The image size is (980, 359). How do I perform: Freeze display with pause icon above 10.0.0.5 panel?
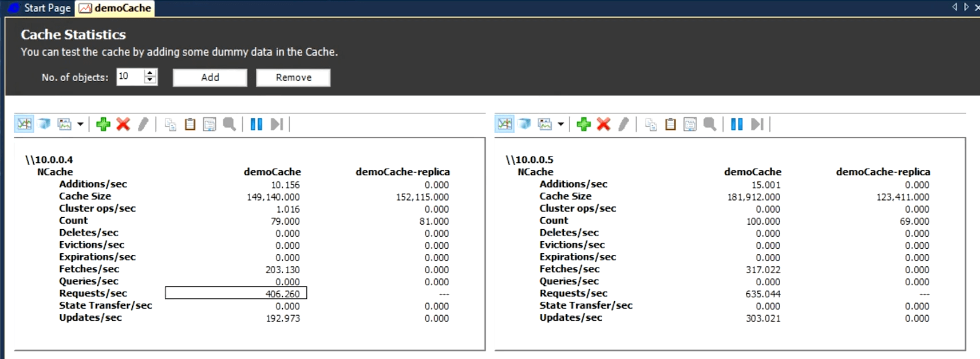pos(737,124)
